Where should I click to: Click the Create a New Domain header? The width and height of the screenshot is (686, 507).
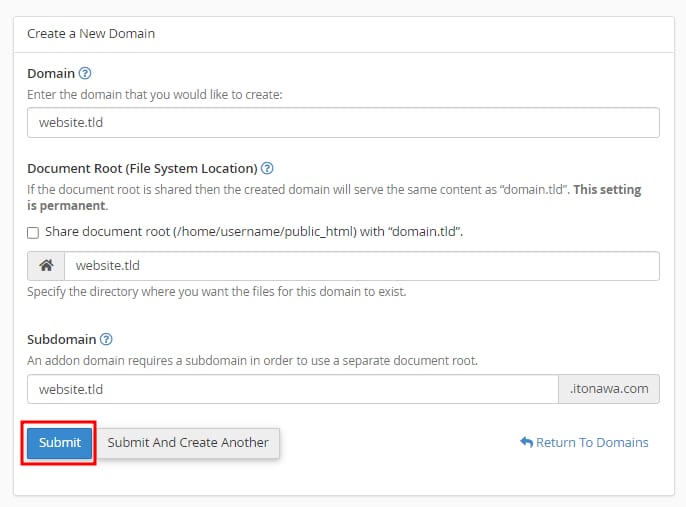point(91,33)
